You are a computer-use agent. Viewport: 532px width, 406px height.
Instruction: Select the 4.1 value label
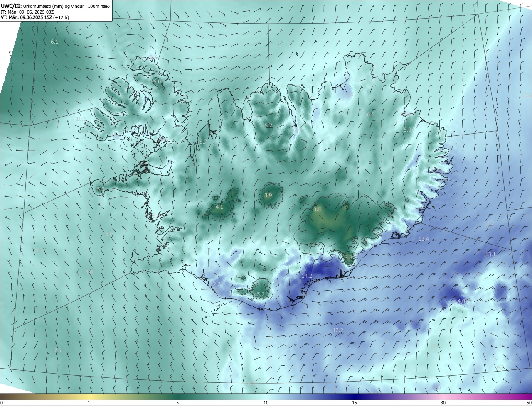point(219,207)
